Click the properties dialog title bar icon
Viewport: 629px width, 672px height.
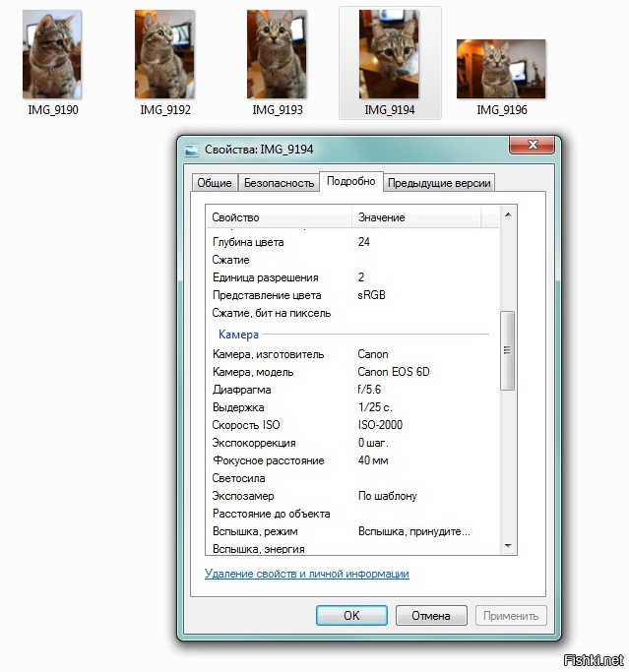tap(192, 150)
